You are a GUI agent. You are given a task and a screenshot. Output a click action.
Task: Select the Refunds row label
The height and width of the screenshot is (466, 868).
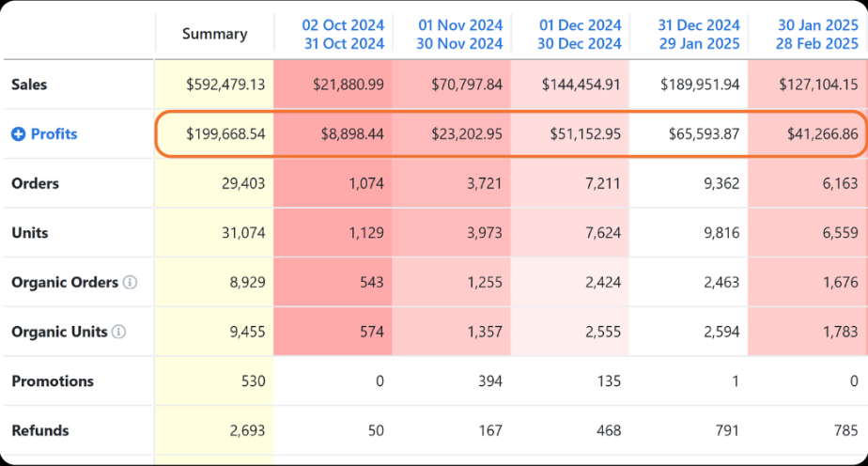(x=40, y=430)
